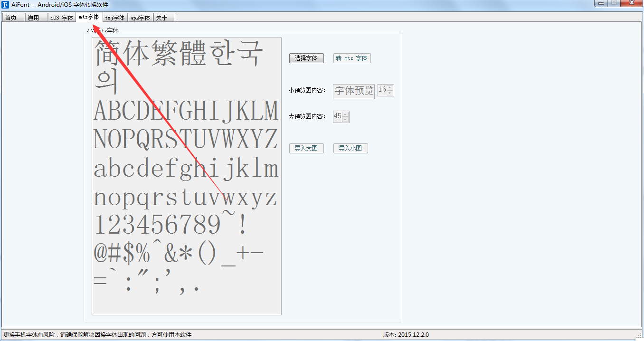Image resolution: width=644 pixels, height=341 pixels.
Task: Increase large preview font size 45
Action: tap(345, 114)
